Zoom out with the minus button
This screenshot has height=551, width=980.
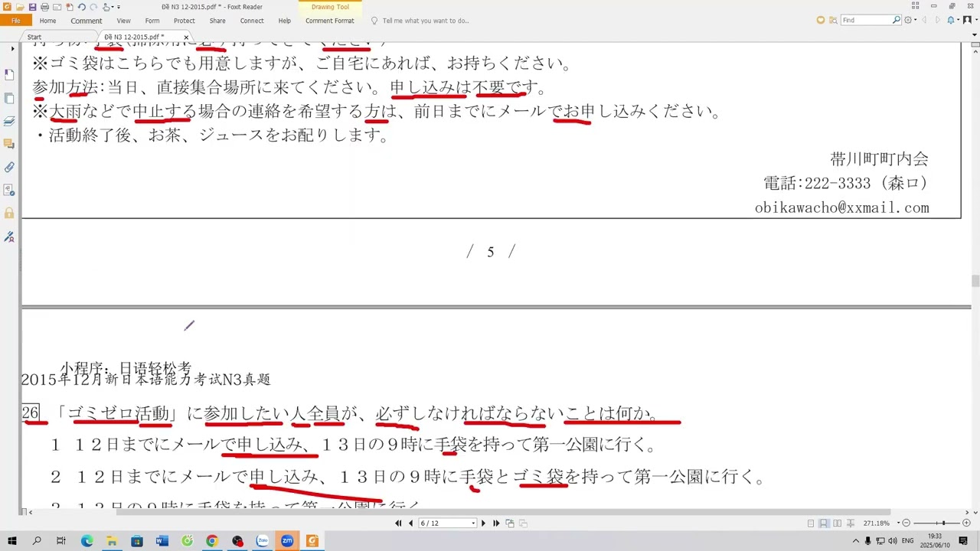[906, 523]
